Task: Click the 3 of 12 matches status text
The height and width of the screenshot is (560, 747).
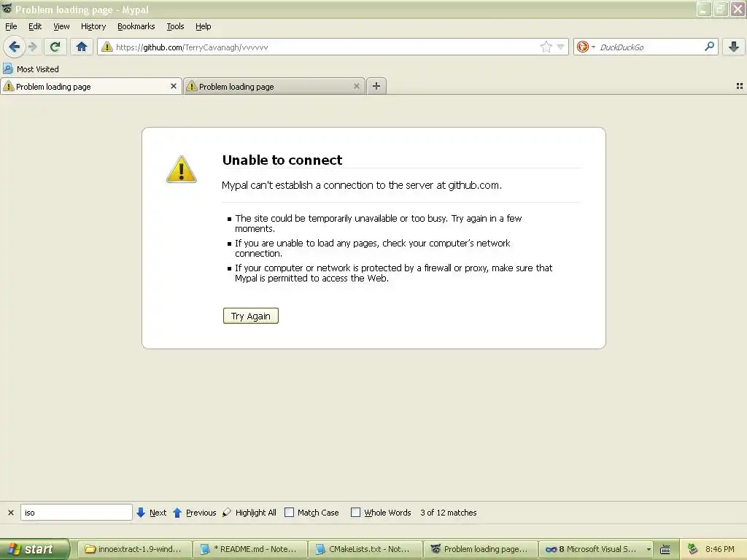Action: (x=449, y=513)
